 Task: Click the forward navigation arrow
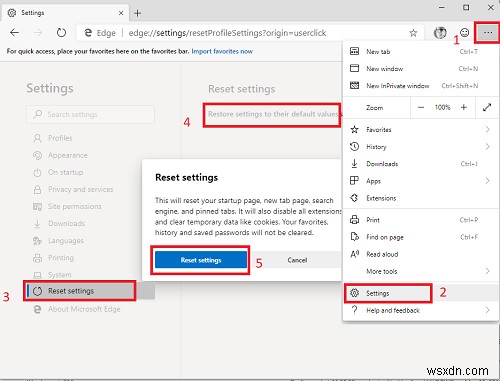38,33
